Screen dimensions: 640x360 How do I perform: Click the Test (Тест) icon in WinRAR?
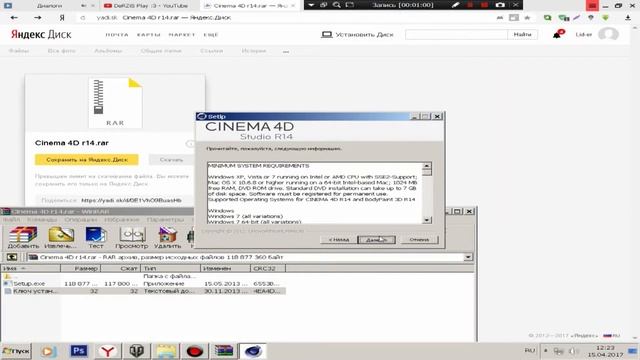click(96, 238)
